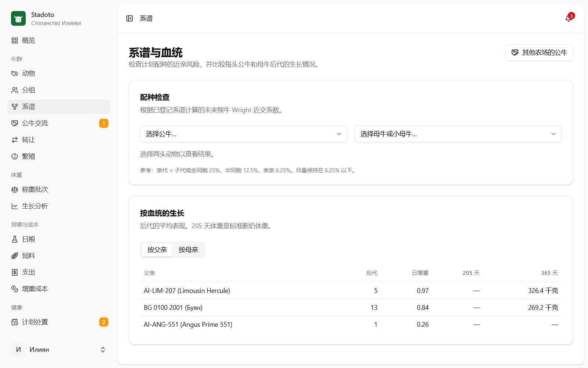This screenshot has width=588, height=368.
Task: Click the 其他农场的公牛 button
Action: (x=539, y=53)
